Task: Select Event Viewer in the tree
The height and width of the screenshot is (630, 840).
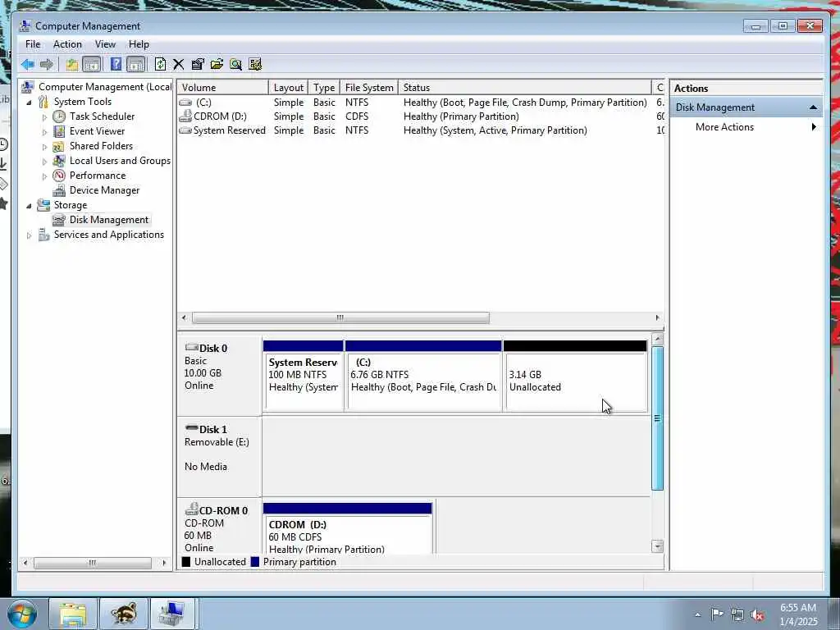Action: click(97, 131)
